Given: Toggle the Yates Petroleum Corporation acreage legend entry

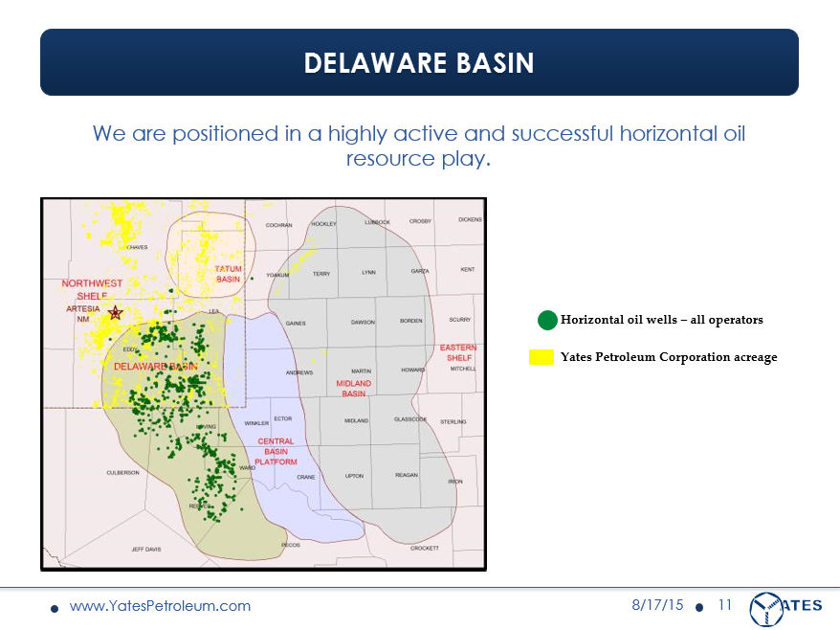Looking at the screenshot, I should (x=670, y=356).
